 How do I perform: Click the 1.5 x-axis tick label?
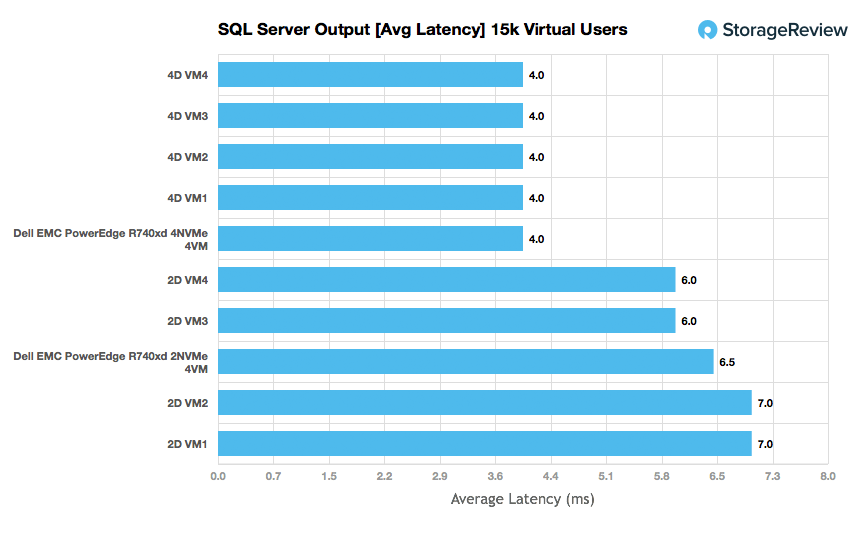pyautogui.click(x=329, y=476)
